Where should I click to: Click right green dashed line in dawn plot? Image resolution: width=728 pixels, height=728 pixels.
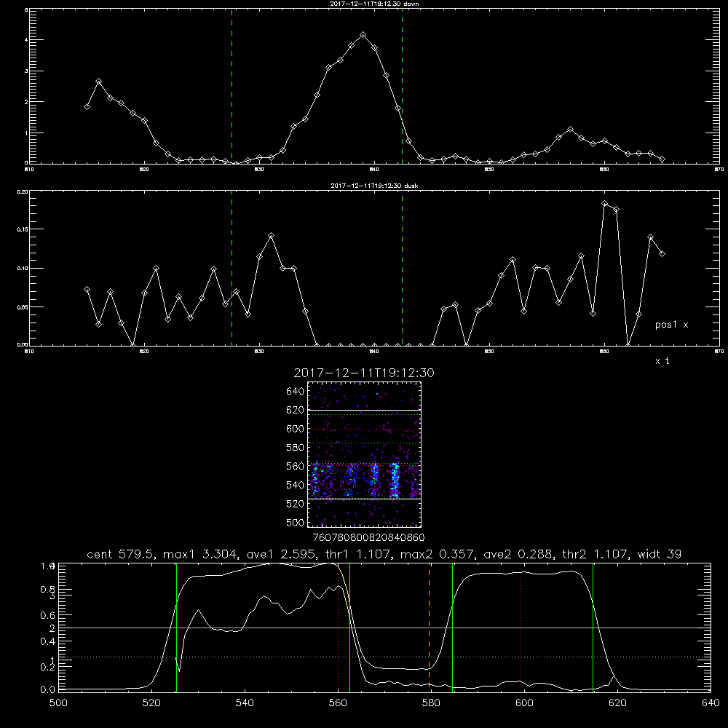click(402, 86)
